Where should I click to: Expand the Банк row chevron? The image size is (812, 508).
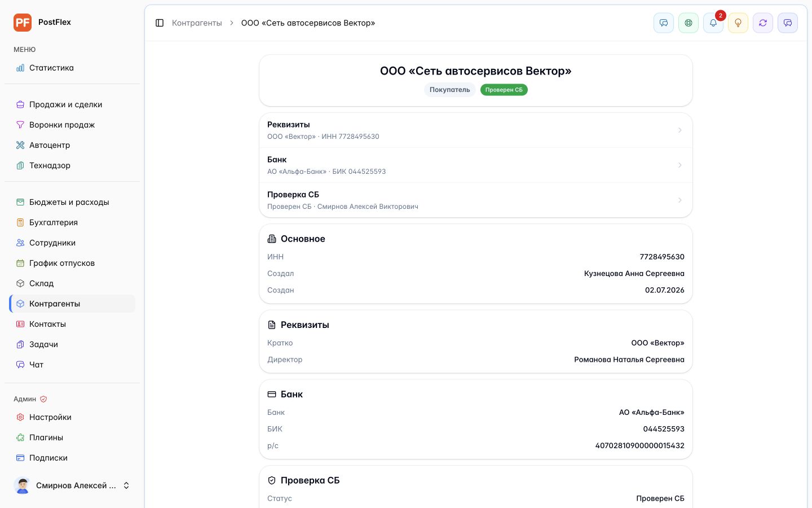[x=679, y=165]
